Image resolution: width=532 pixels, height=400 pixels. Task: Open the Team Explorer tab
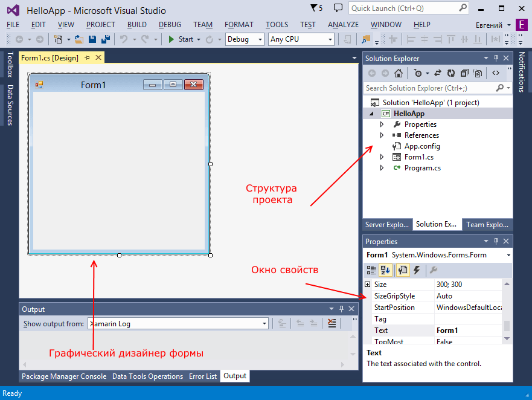[487, 225]
